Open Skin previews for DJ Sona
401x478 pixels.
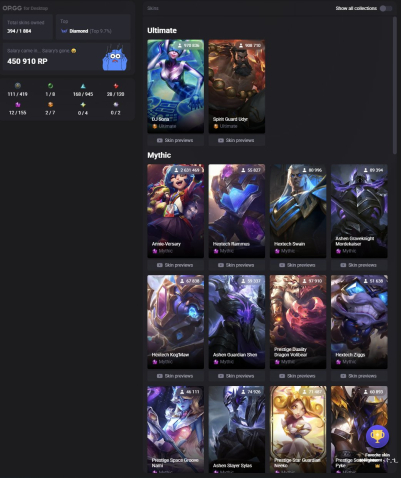pos(175,140)
